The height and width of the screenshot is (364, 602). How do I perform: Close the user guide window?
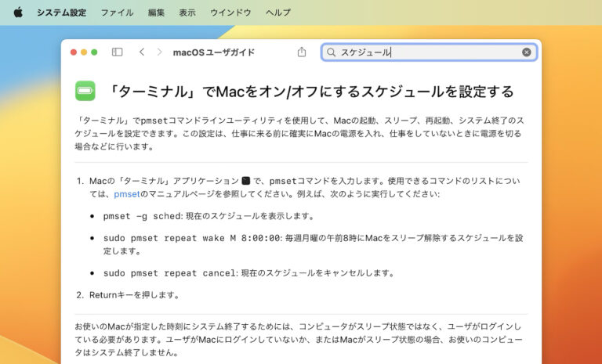[74, 52]
